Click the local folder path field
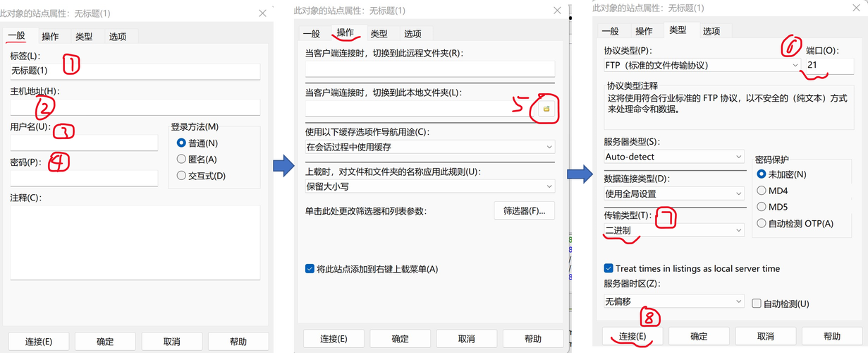Screen dimensions: 868x353 click(421, 109)
